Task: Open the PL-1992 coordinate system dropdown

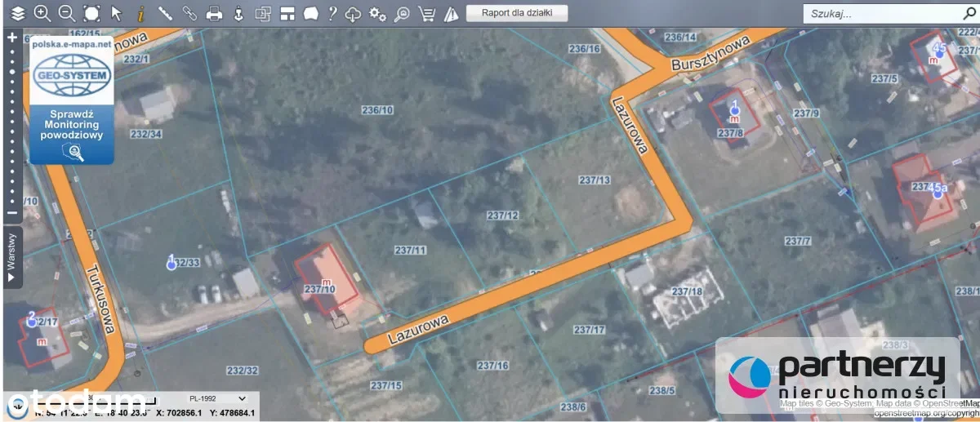Action: (x=216, y=398)
